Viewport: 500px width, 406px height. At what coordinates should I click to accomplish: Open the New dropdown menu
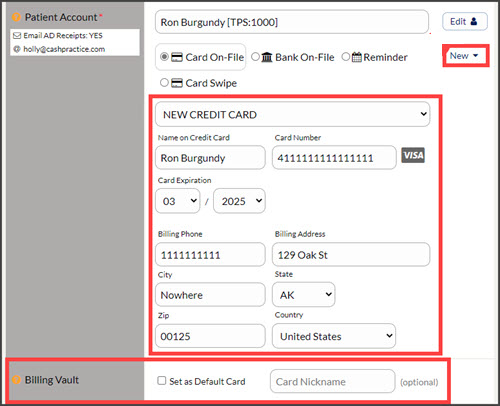point(464,56)
